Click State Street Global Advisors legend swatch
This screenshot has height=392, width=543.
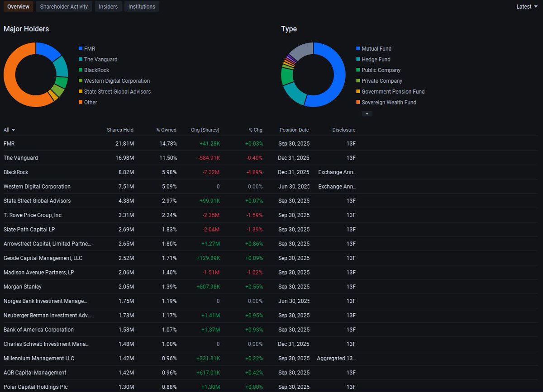[81, 91]
